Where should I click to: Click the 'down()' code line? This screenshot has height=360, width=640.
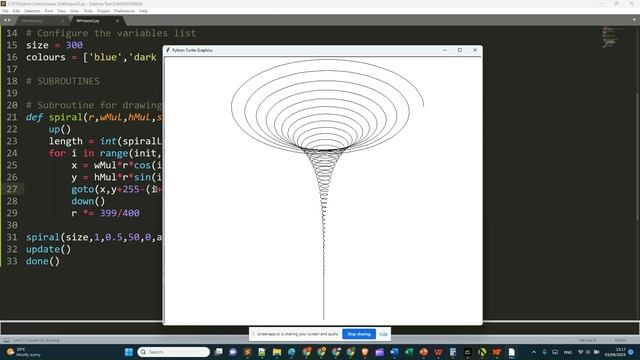click(x=88, y=201)
